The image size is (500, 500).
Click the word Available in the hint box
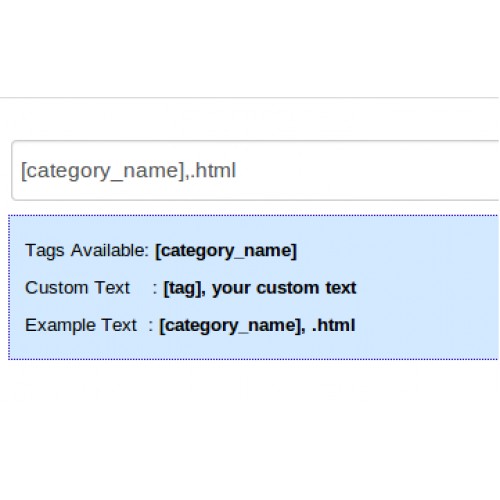(x=109, y=250)
